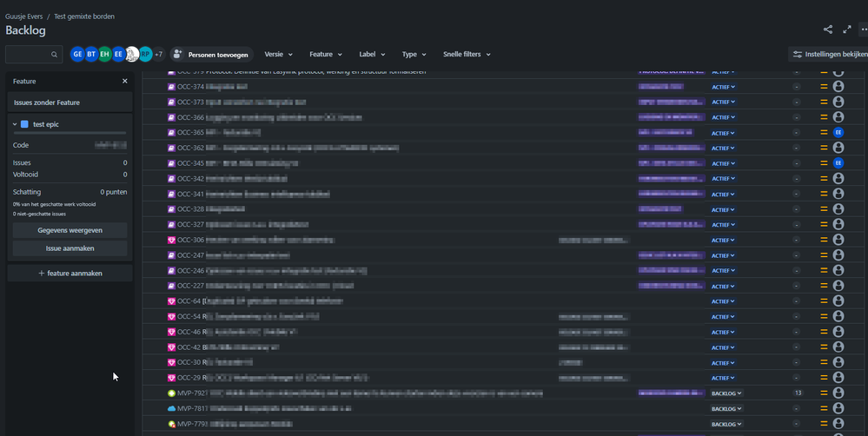868x436 pixels.
Task: Open the OCC-246 issue row
Action: click(503, 271)
